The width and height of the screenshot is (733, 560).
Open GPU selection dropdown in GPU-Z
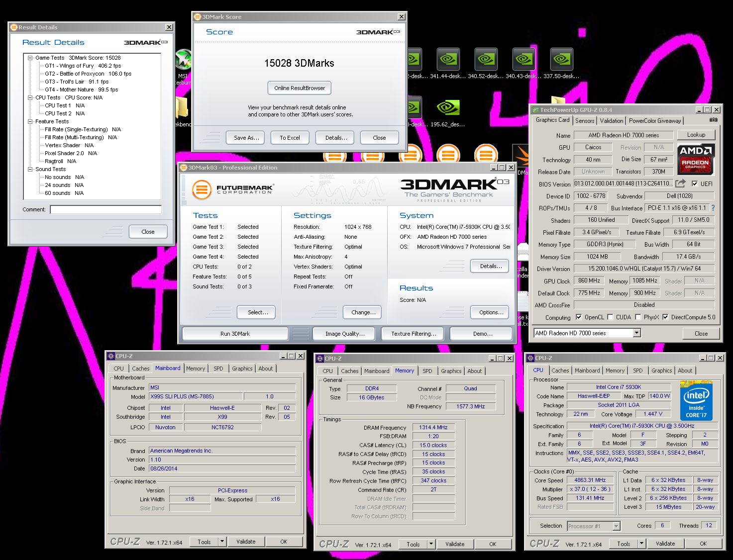[x=636, y=333]
